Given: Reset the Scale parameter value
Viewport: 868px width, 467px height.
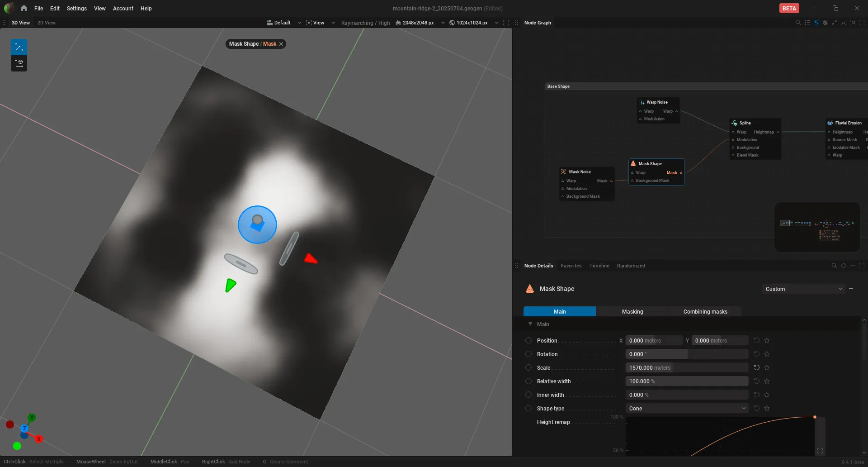Looking at the screenshot, I should (x=756, y=367).
